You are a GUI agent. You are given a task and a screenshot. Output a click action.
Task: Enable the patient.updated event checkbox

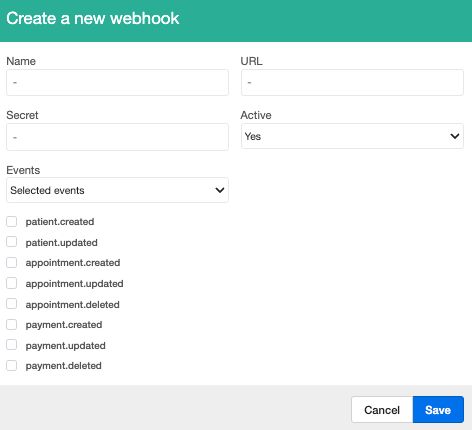pos(12,242)
